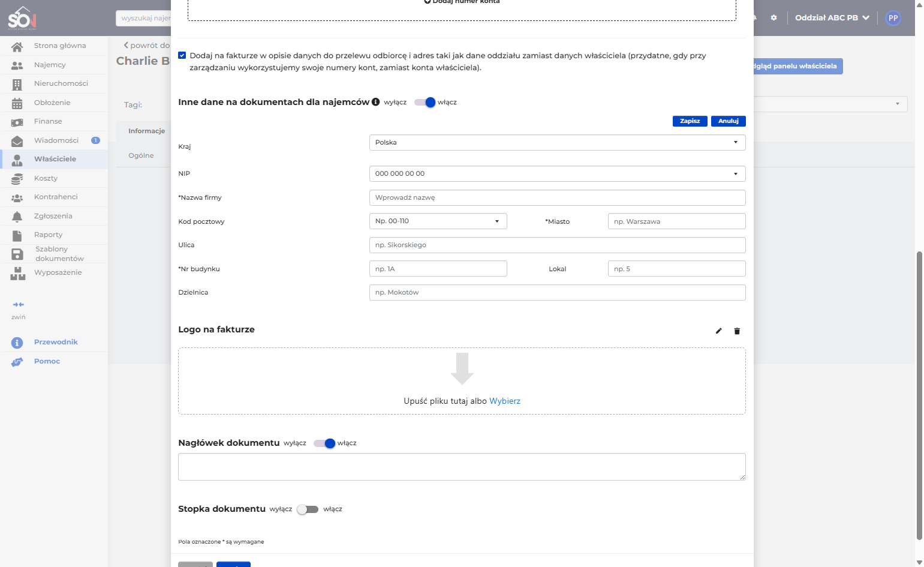Click the Kontrahenci group icon

coord(17,197)
